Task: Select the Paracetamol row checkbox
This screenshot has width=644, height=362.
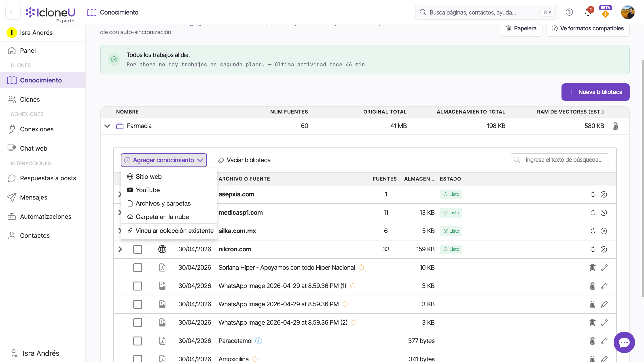Action: 138,341
